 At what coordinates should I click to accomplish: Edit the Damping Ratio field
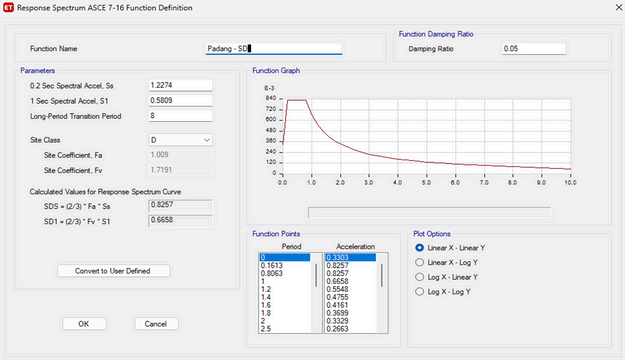tap(534, 49)
